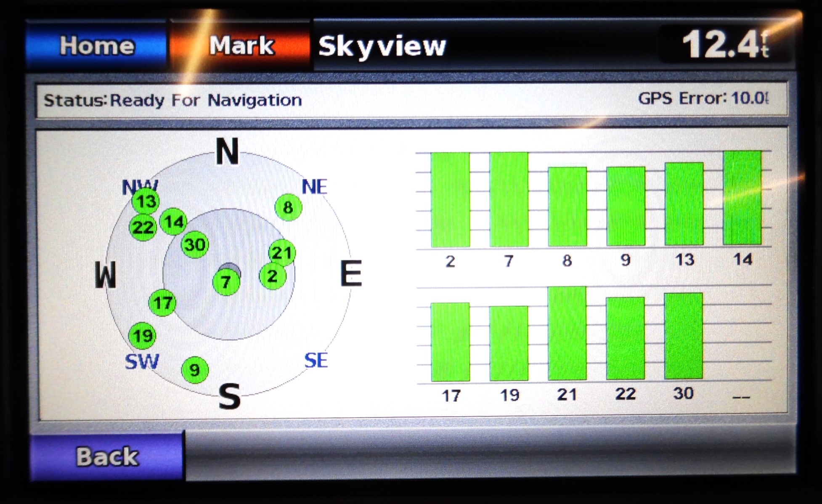Tap satellite 13 marker in sky plot
This screenshot has width=822, height=504.
(146, 201)
